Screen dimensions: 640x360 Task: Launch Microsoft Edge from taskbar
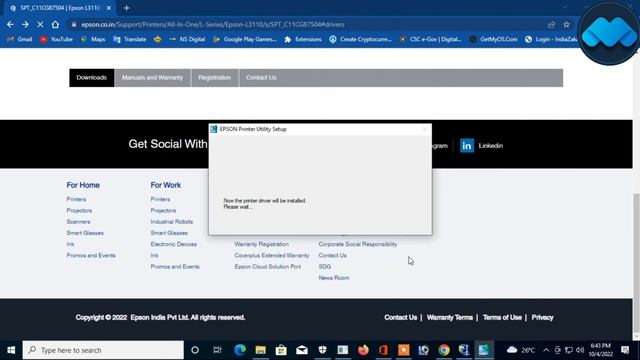[x=240, y=350]
